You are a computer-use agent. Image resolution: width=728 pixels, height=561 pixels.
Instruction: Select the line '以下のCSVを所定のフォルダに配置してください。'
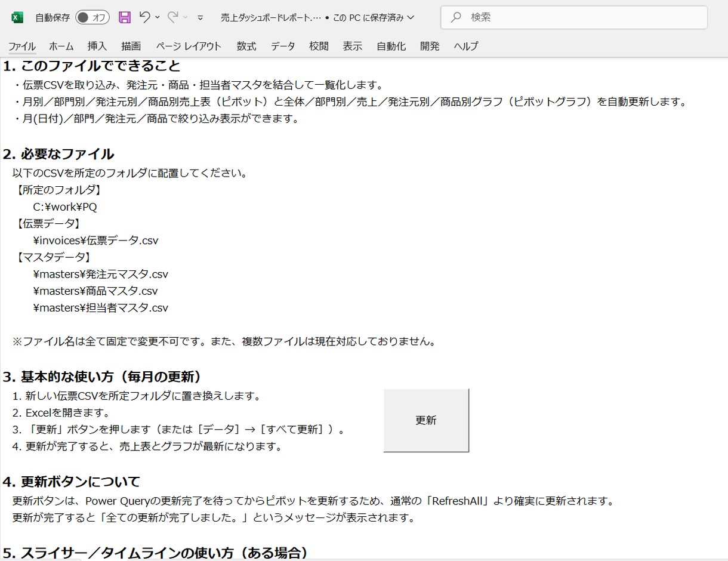click(x=130, y=174)
